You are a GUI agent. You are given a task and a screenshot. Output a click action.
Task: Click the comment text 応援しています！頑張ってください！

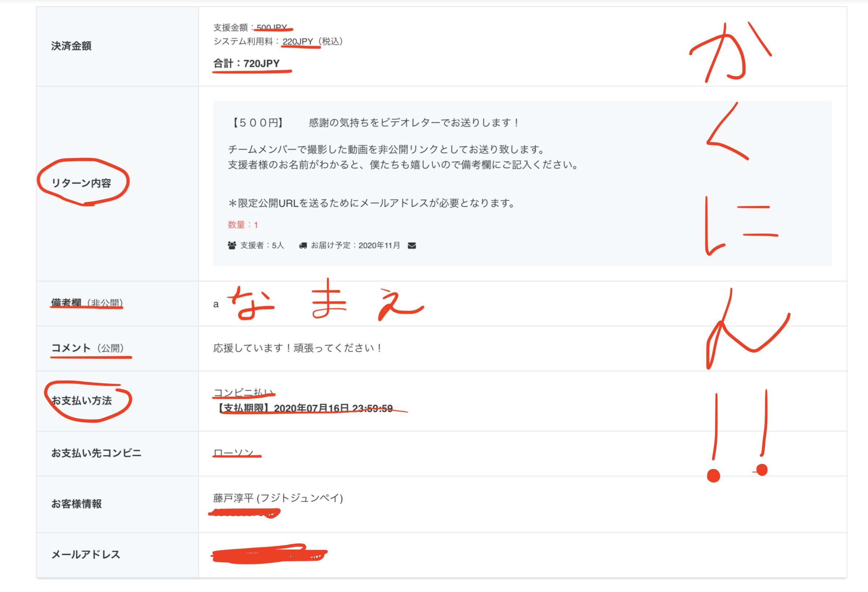point(298,348)
